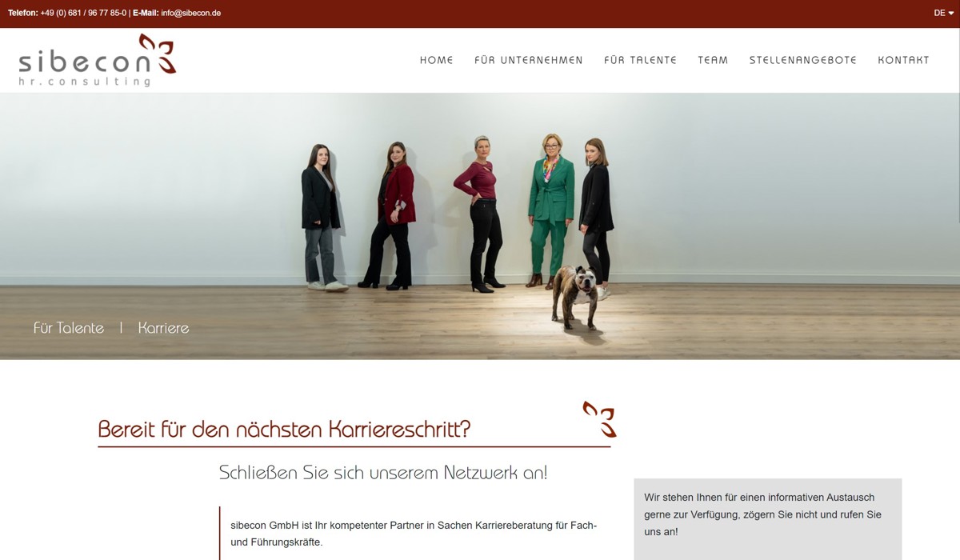Click the 'sibecon GmbH ist Ihr kompetenter Partner' paragraph
Viewport: 960px width, 560px height.
pyautogui.click(x=414, y=534)
